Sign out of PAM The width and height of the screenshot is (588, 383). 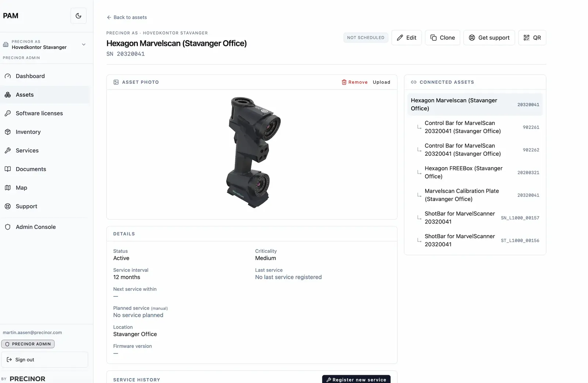(44, 359)
